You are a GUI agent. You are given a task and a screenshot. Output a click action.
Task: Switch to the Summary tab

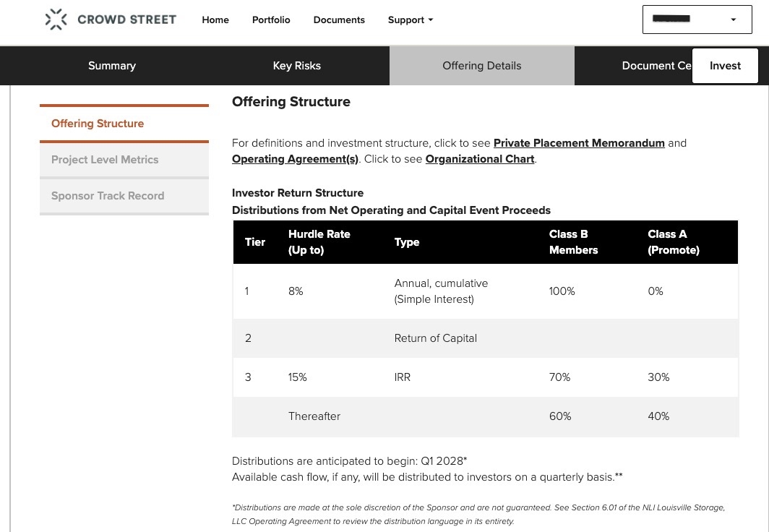112,66
